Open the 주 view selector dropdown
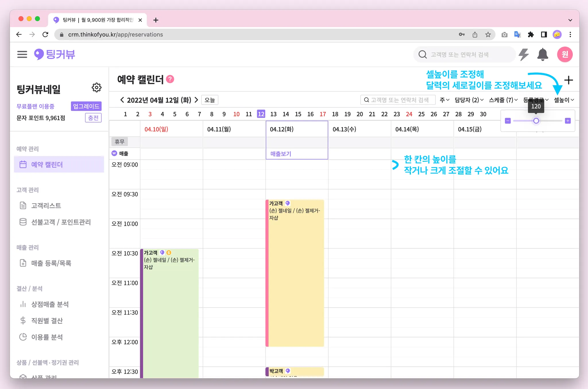Screen dimensions: 588x389 444,100
